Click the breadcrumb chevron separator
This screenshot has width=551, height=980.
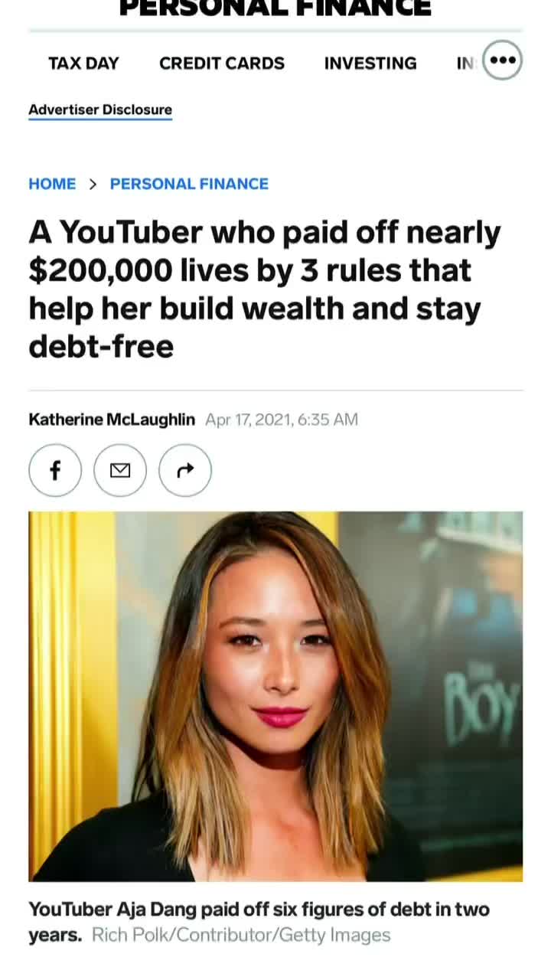[93, 184]
